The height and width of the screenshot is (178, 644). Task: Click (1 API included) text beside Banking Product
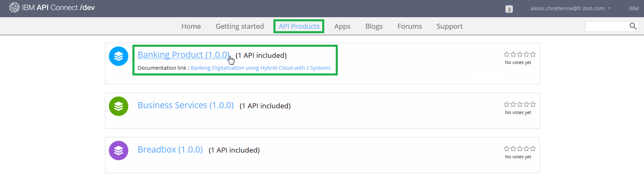click(x=261, y=55)
